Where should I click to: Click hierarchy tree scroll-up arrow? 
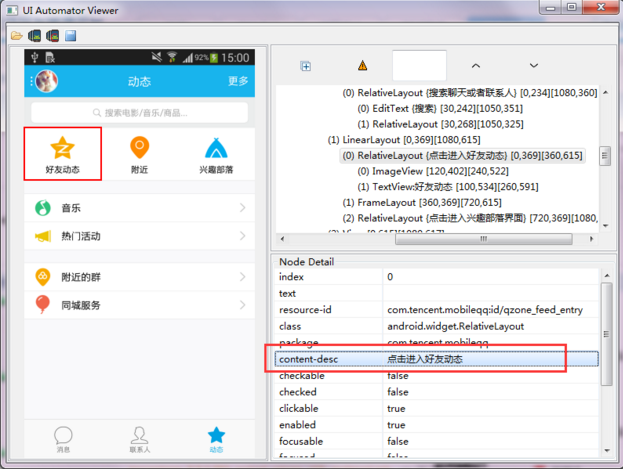tap(605, 92)
